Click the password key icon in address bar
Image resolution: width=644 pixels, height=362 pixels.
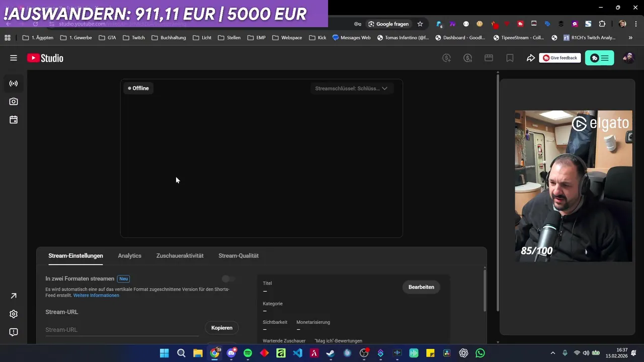357,24
